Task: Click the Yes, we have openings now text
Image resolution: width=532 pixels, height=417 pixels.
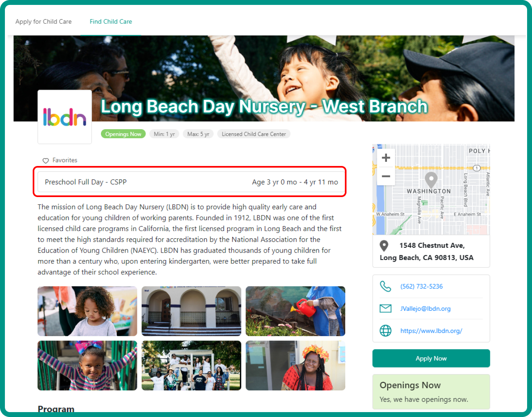Action: (424, 399)
